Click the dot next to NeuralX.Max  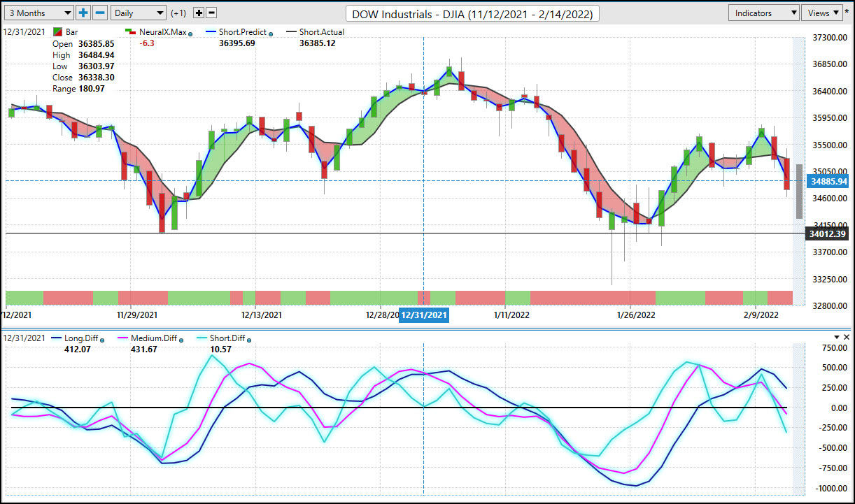pyautogui.click(x=191, y=34)
